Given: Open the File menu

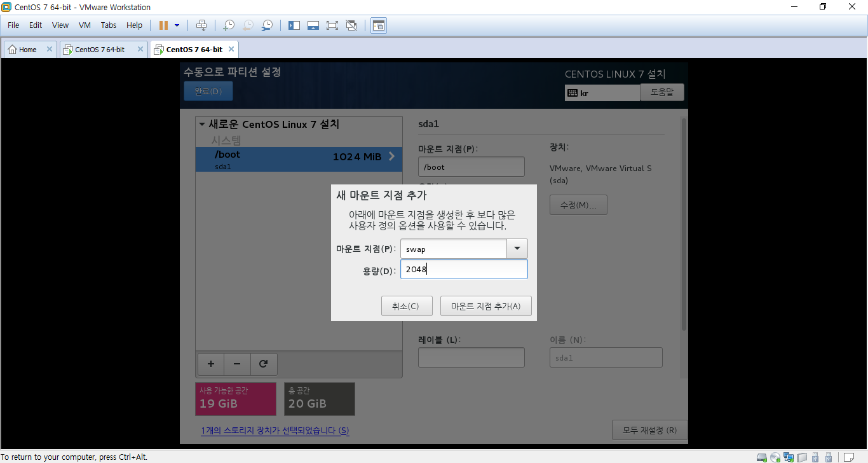Looking at the screenshot, I should pos(13,25).
